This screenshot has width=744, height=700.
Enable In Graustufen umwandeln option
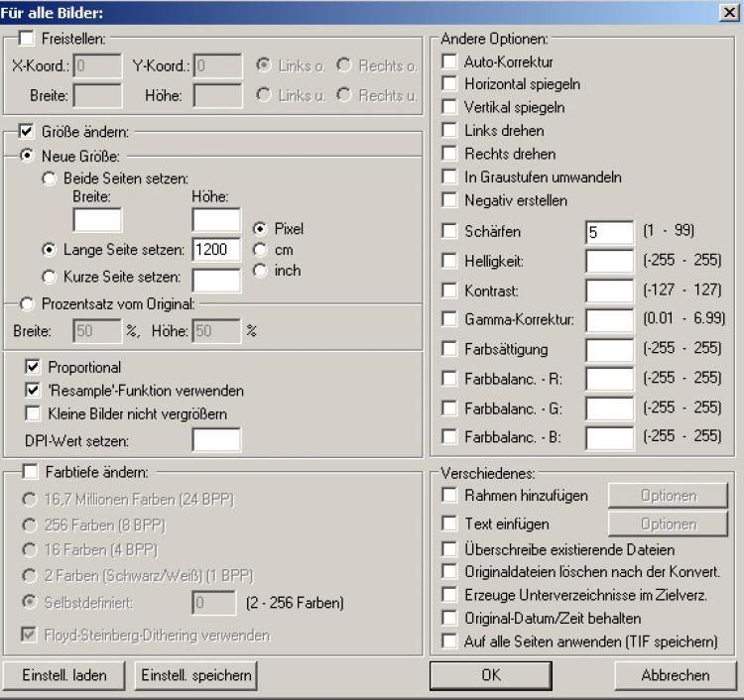click(x=449, y=176)
